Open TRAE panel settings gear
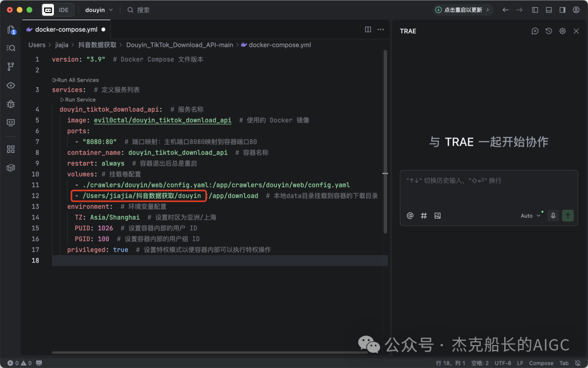The height and width of the screenshot is (368, 588). pos(562,31)
